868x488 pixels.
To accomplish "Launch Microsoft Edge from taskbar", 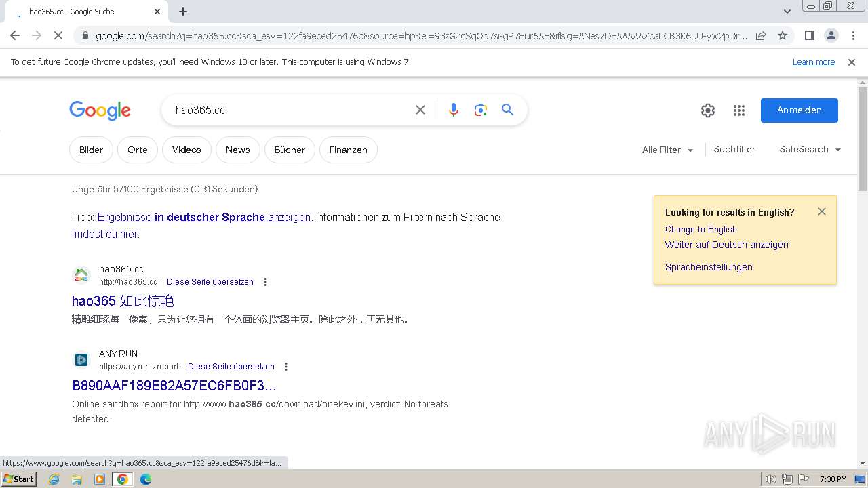I will coord(146,479).
